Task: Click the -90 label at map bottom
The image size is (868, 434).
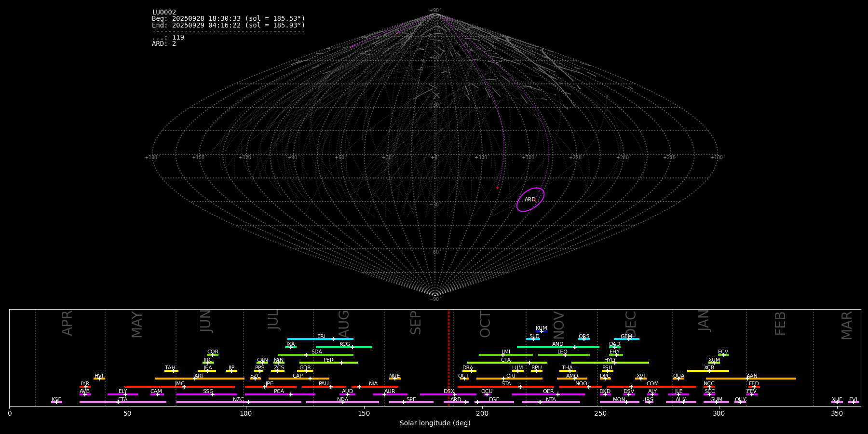Action: (435, 299)
